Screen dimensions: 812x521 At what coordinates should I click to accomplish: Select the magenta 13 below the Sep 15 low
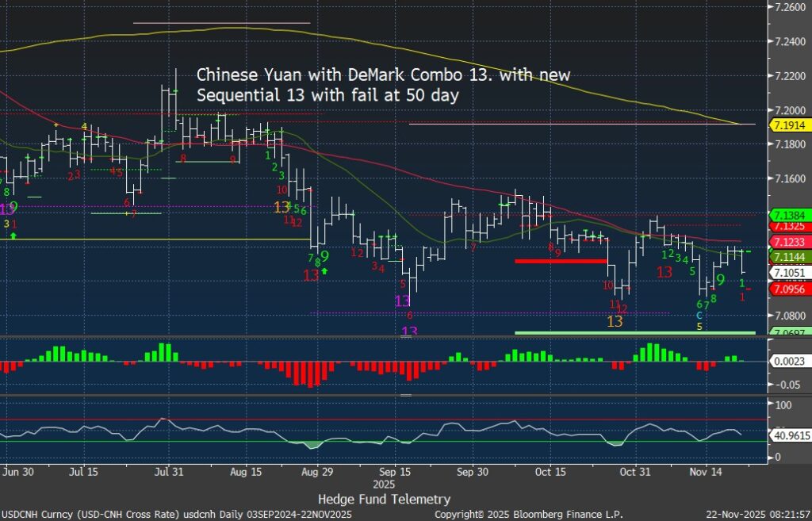tap(403, 301)
